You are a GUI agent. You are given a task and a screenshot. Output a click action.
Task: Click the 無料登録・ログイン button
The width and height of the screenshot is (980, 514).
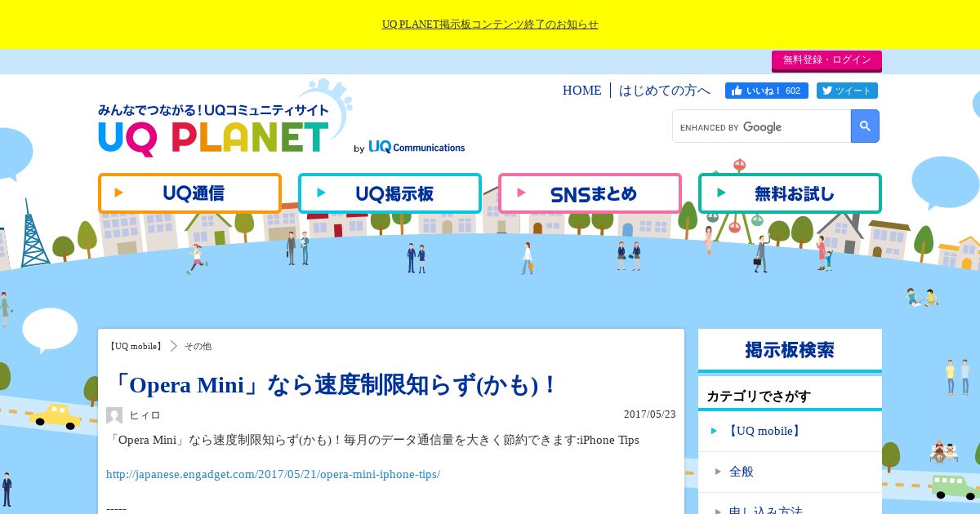[x=826, y=60]
